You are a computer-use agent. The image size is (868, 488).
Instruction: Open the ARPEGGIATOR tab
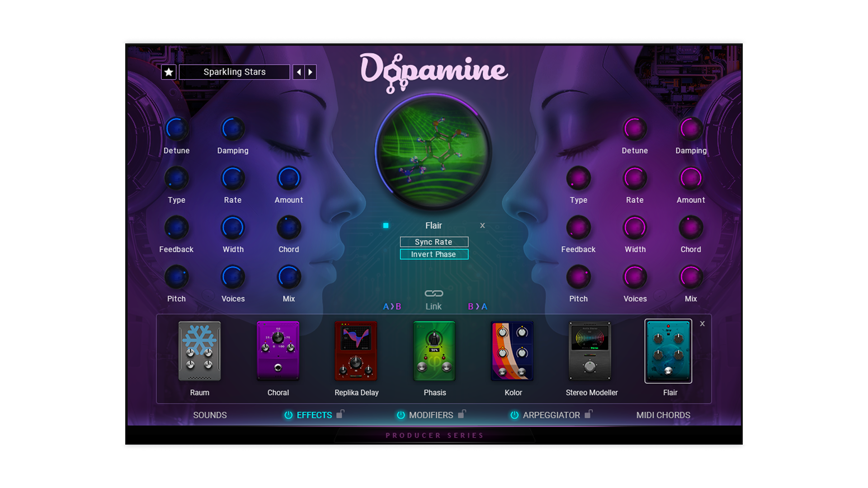551,415
